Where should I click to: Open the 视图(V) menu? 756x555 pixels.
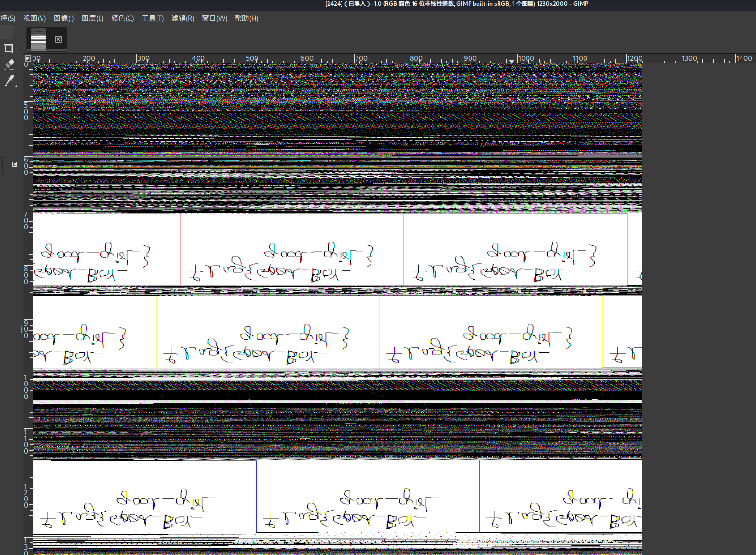(x=34, y=18)
